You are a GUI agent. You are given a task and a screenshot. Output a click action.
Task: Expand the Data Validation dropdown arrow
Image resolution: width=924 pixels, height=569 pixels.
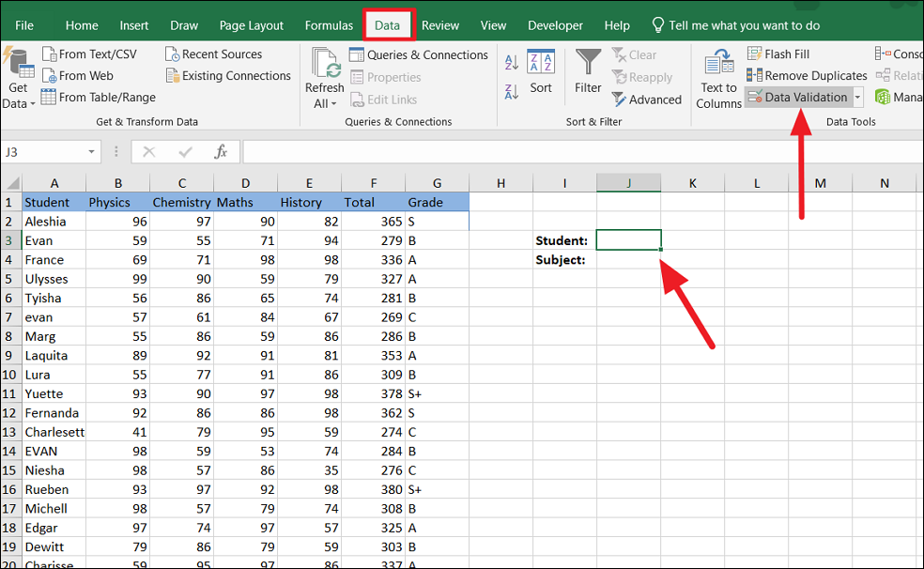click(857, 98)
